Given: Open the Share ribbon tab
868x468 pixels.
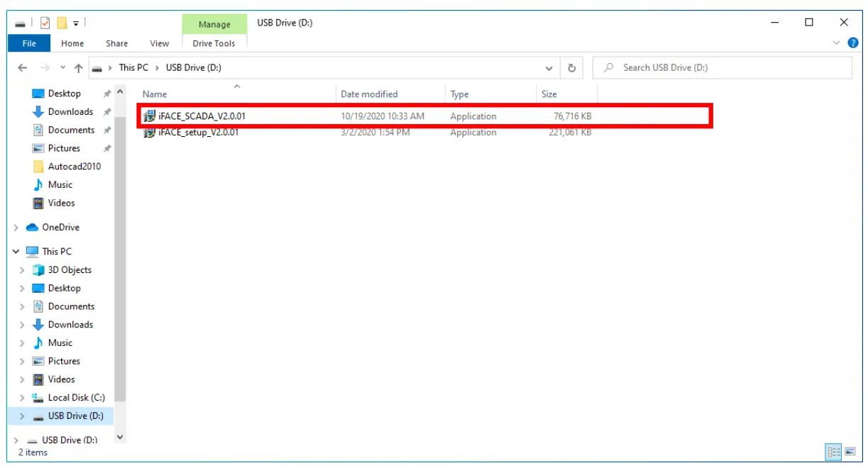Looking at the screenshot, I should (116, 43).
